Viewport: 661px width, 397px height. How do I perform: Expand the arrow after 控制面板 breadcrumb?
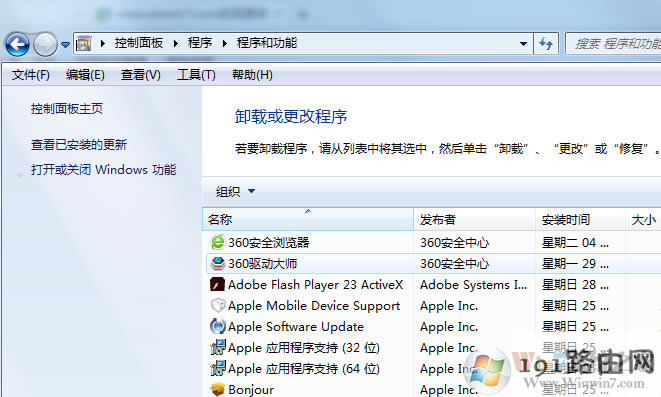(x=175, y=43)
